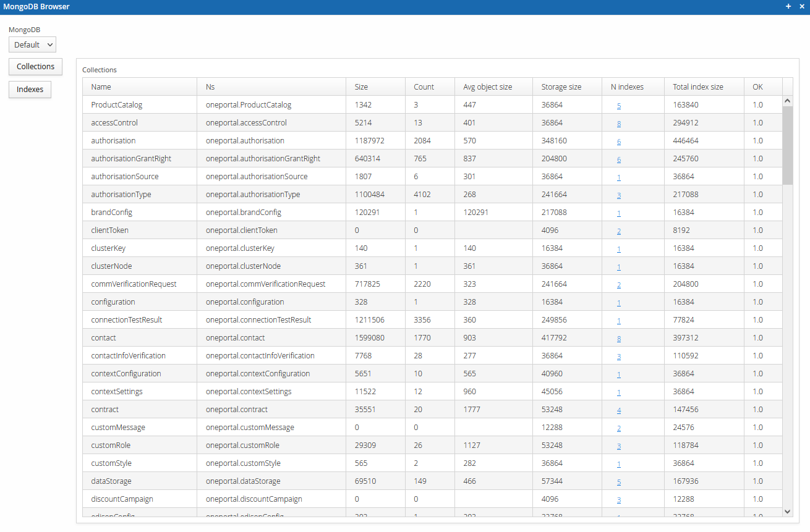810x532 pixels.
Task: Click dataStorage indexes count link
Action: coord(619,482)
